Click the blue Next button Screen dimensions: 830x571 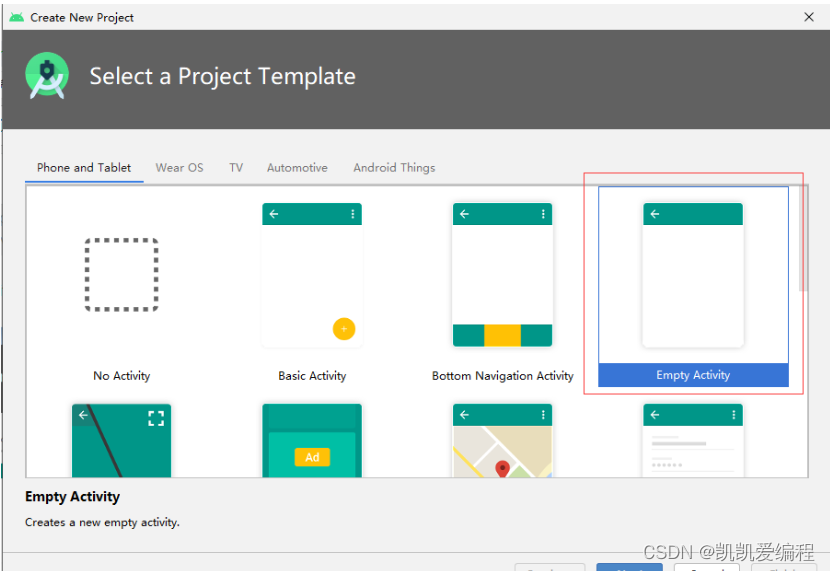[629, 567]
